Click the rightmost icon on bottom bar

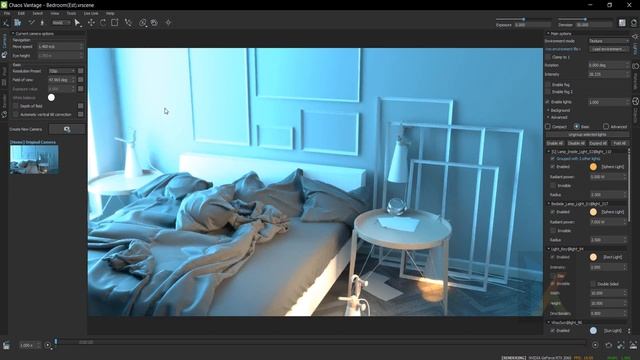tap(633, 345)
